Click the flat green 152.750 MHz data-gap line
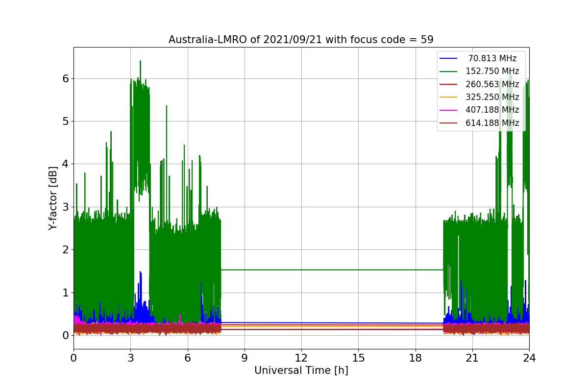Viewport: 588px width, 392px height. point(332,269)
